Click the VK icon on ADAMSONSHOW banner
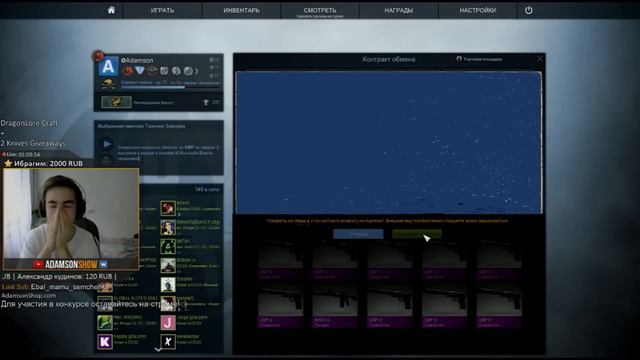Screen dimensions: 640x360 pos(104,264)
